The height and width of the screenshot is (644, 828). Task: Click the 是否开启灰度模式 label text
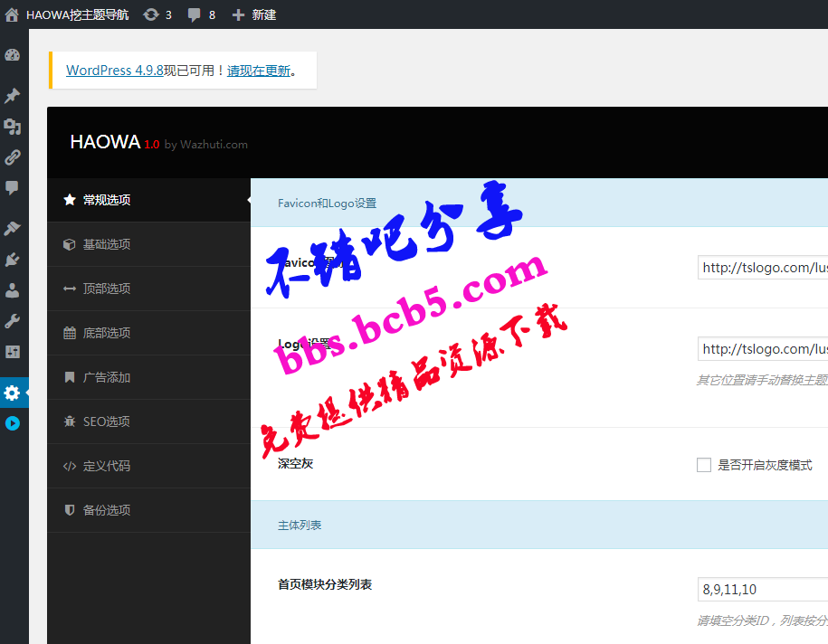coord(765,465)
